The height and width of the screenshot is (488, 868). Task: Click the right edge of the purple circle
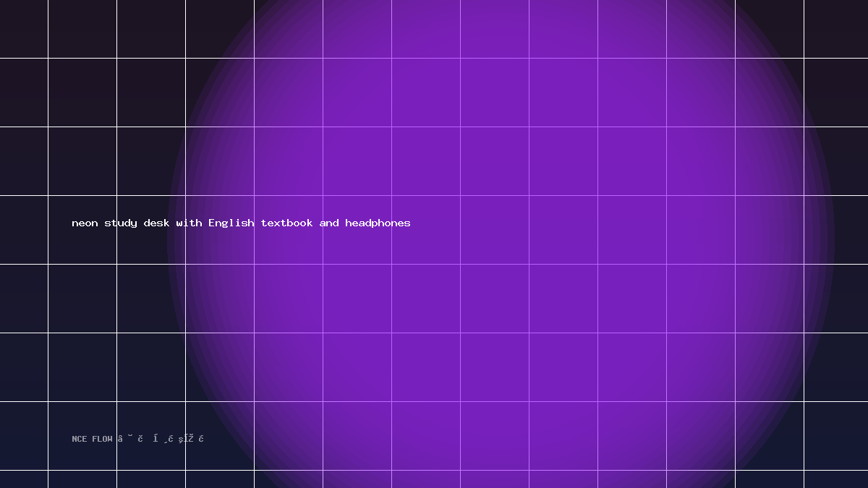coord(833,239)
